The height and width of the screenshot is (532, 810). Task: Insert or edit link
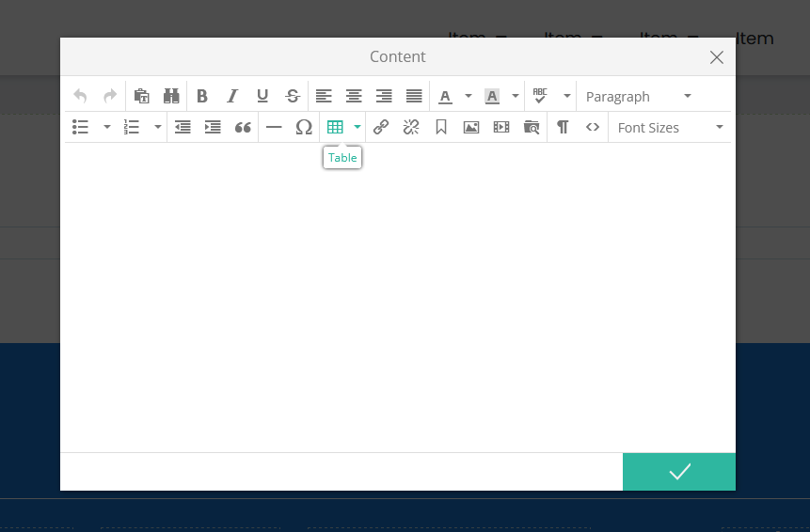coord(381,127)
